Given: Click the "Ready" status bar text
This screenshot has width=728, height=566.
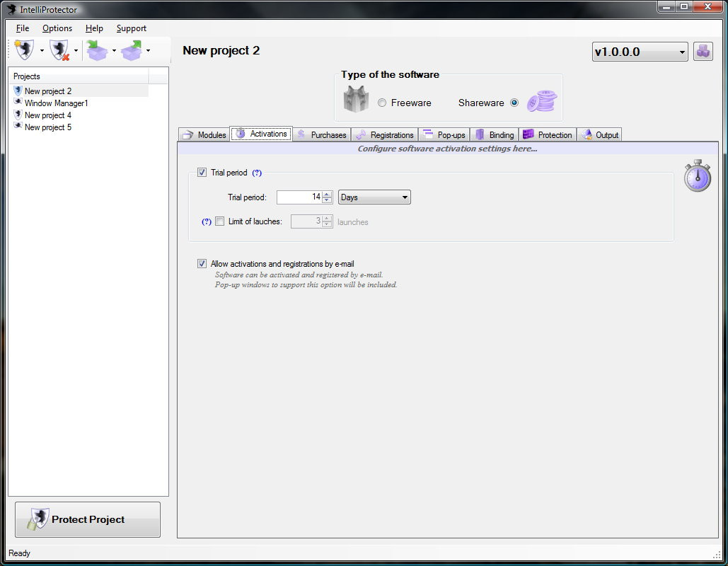Looking at the screenshot, I should pos(20,553).
